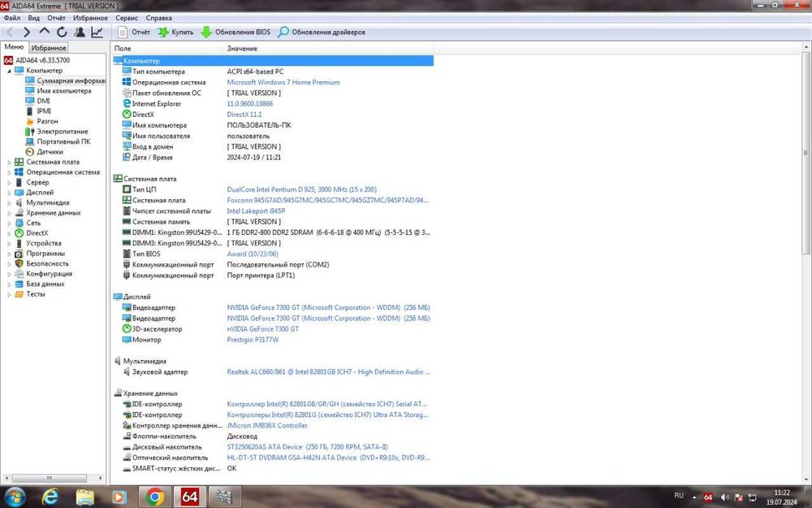Click the Back navigation arrow

pyautogui.click(x=9, y=33)
